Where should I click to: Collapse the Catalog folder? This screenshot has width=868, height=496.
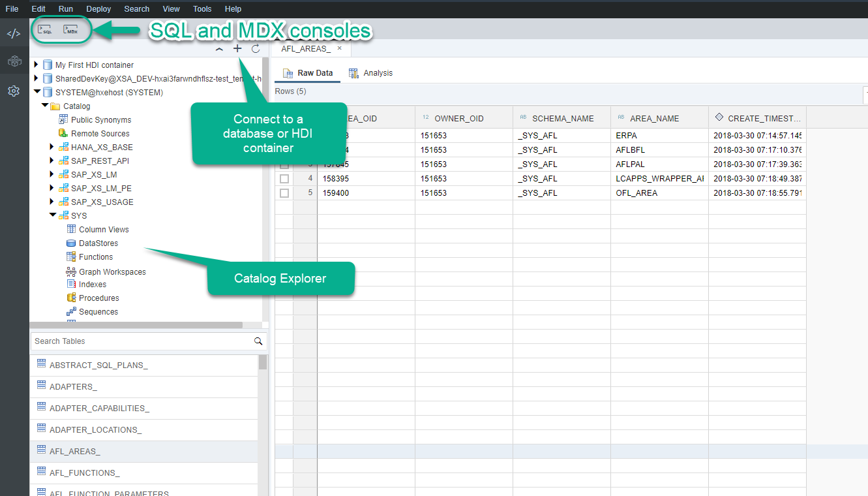[x=45, y=106]
